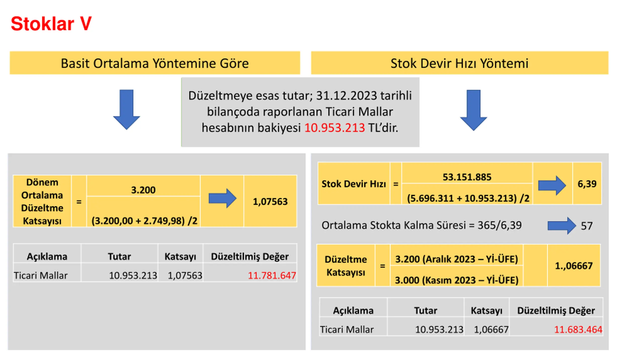Select the "Açıklama" header in the left table

point(47,256)
